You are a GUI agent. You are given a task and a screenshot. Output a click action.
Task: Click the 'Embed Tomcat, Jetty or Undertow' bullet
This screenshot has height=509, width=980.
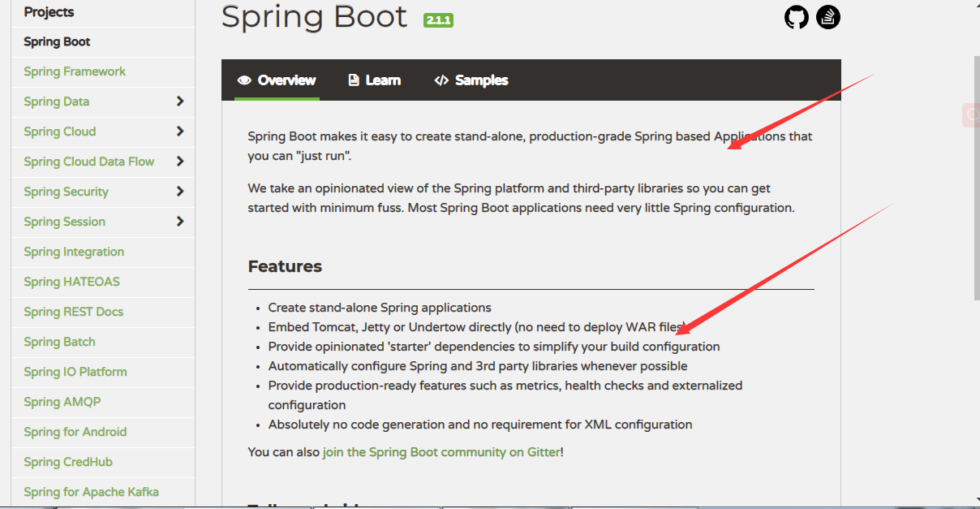click(x=478, y=327)
